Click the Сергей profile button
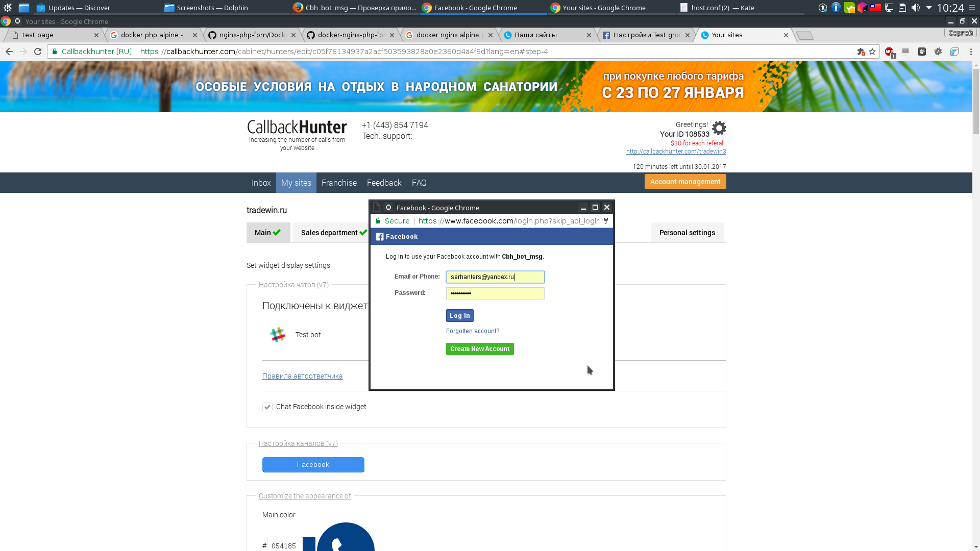 coord(960,33)
